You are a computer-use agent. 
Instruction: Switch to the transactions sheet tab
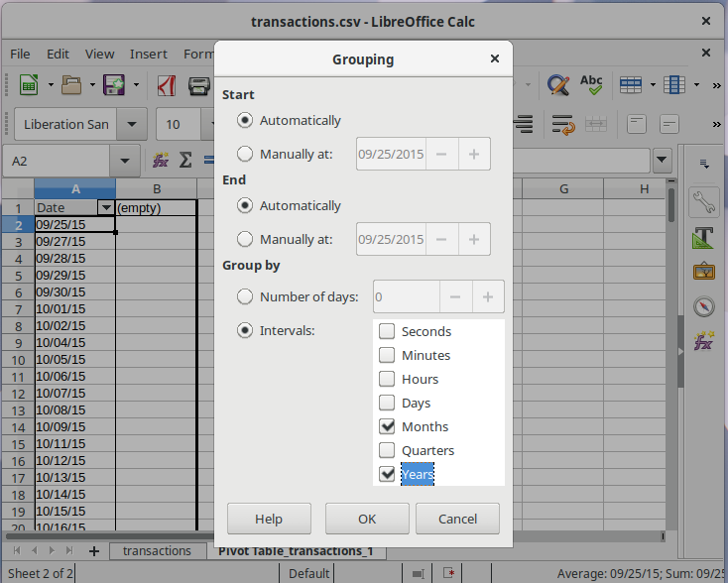[x=157, y=550]
